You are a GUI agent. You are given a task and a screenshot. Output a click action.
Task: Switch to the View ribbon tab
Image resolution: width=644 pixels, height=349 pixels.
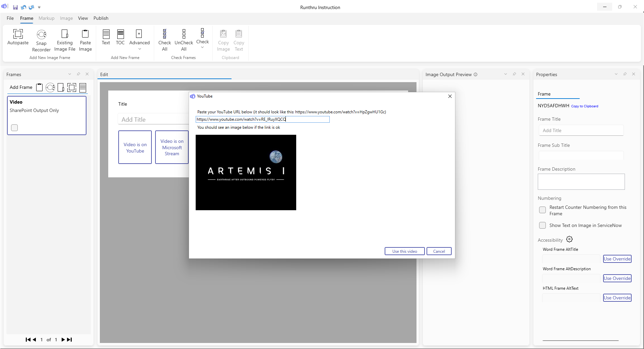click(83, 18)
